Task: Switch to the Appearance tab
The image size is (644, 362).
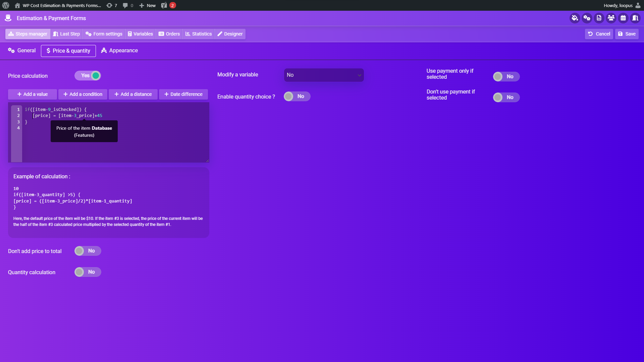Action: [x=119, y=51]
